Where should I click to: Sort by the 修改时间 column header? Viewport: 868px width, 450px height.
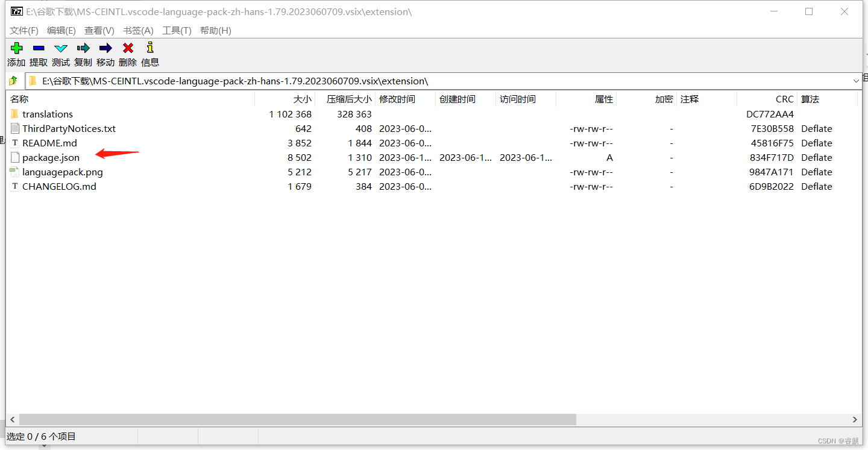[405, 99]
